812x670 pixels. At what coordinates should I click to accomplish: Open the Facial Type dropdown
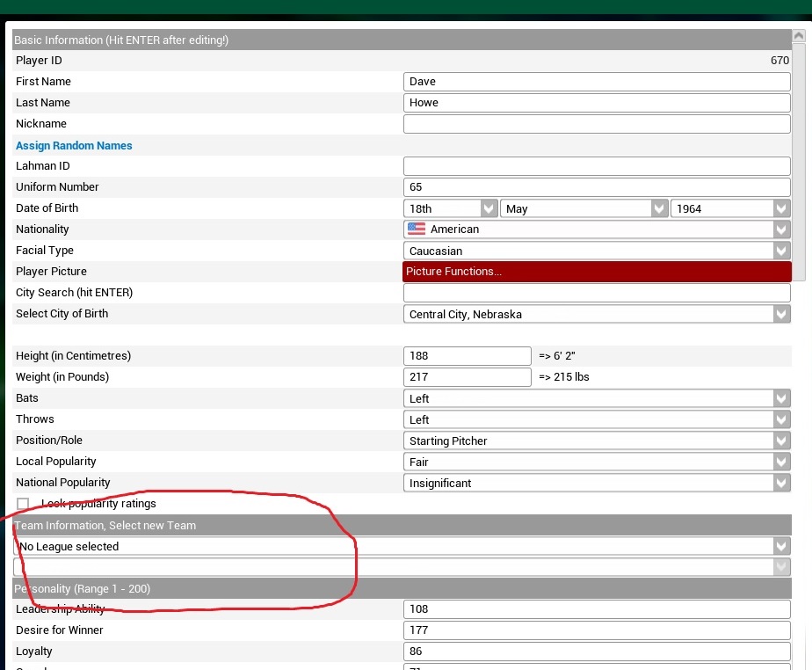[x=598, y=251]
